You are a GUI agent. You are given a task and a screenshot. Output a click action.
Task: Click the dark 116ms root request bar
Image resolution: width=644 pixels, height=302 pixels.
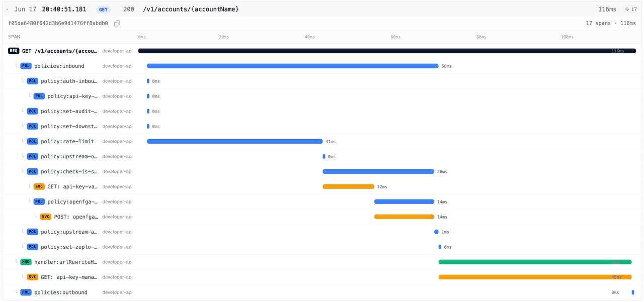(387, 51)
